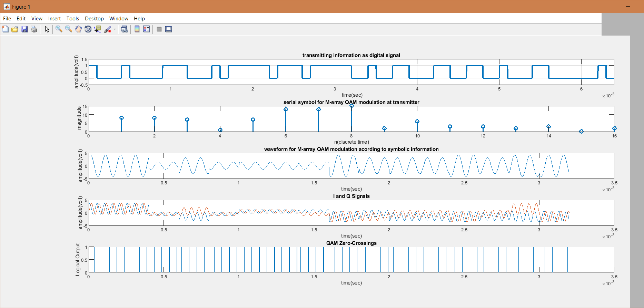Click the Link Plot icon

click(x=125, y=29)
